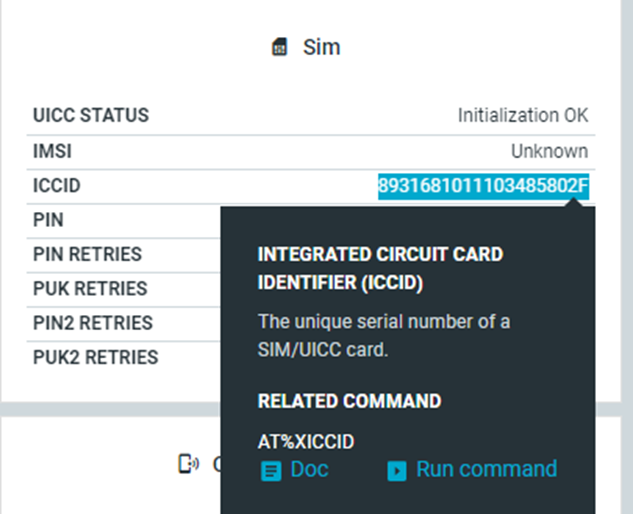Click the Initialization OK value
The height and width of the screenshot is (514, 633).
coord(523,115)
